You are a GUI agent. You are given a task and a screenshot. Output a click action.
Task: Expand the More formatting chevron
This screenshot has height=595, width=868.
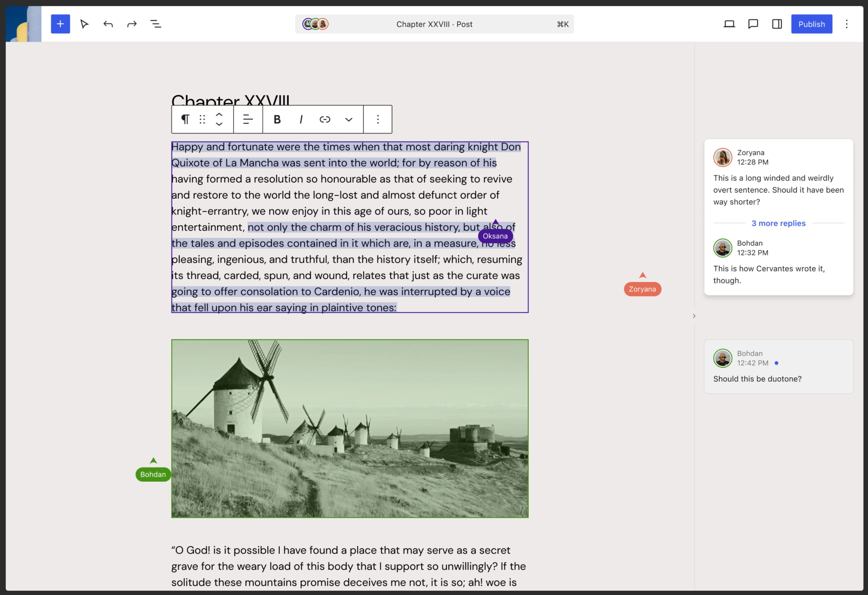point(348,119)
